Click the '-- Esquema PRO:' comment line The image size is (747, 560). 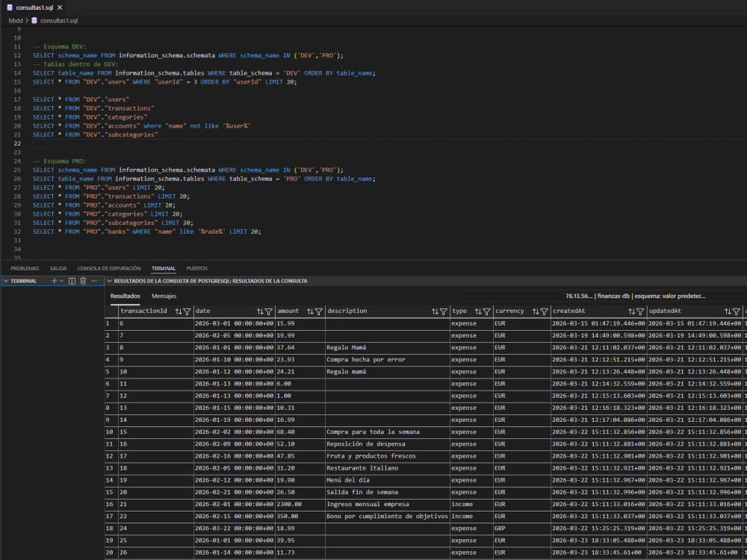pyautogui.click(x=60, y=161)
